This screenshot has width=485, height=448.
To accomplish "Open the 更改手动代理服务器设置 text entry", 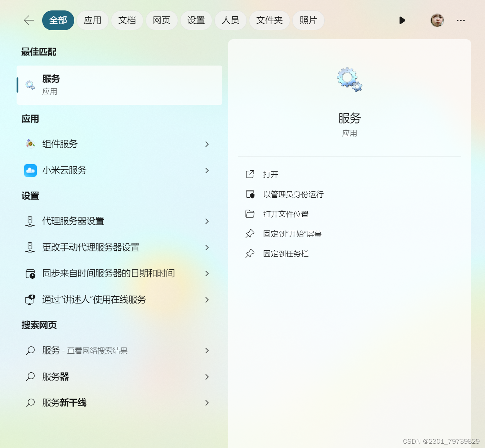I will (91, 247).
